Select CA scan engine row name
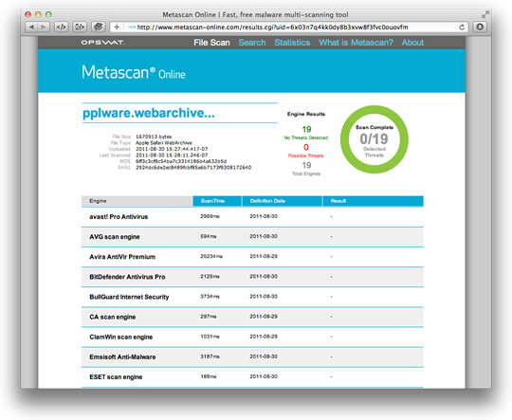 (113, 317)
